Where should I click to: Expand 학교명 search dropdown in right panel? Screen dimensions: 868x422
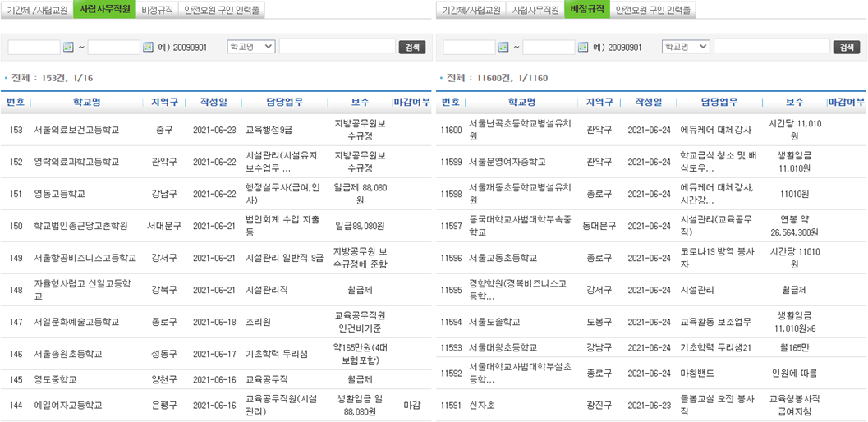[x=686, y=47]
